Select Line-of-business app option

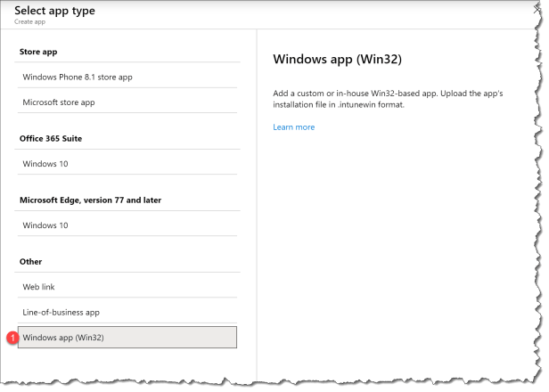127,312
